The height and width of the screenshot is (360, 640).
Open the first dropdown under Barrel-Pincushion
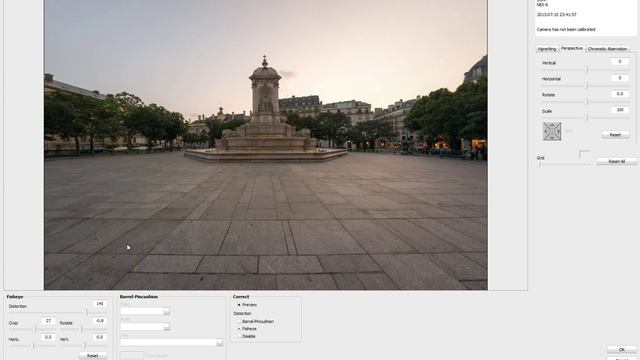[x=145, y=311]
